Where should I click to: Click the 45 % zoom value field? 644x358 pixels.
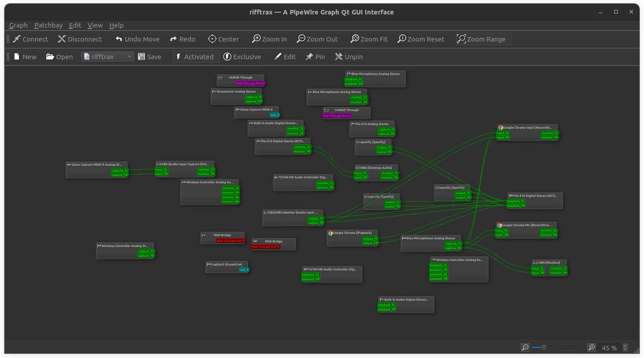tap(610, 348)
